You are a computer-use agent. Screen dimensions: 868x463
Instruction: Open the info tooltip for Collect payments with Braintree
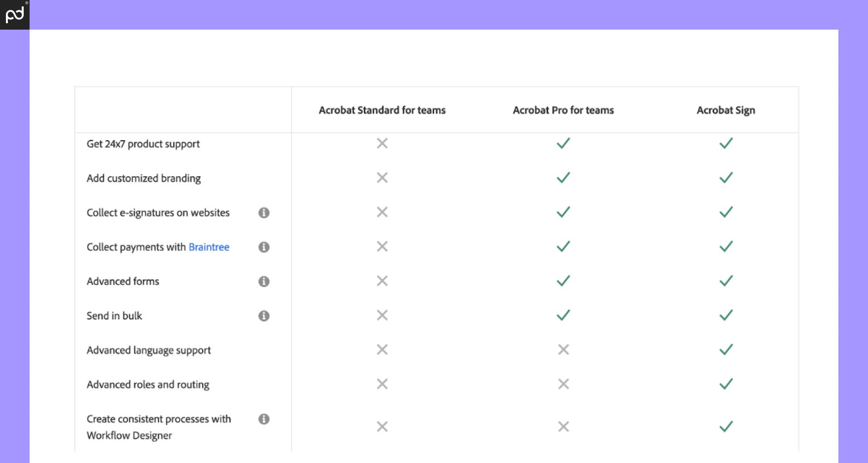264,247
